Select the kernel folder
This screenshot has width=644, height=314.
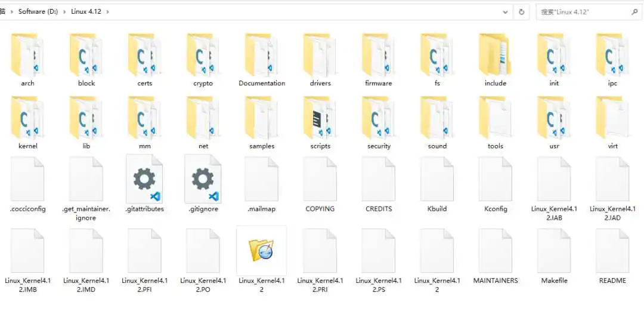coord(27,122)
